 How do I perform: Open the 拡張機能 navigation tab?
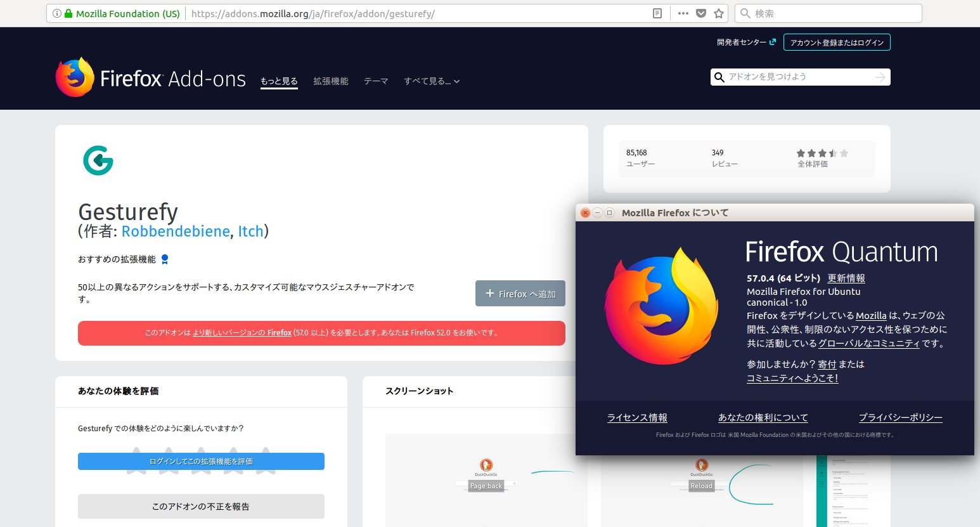tap(331, 81)
